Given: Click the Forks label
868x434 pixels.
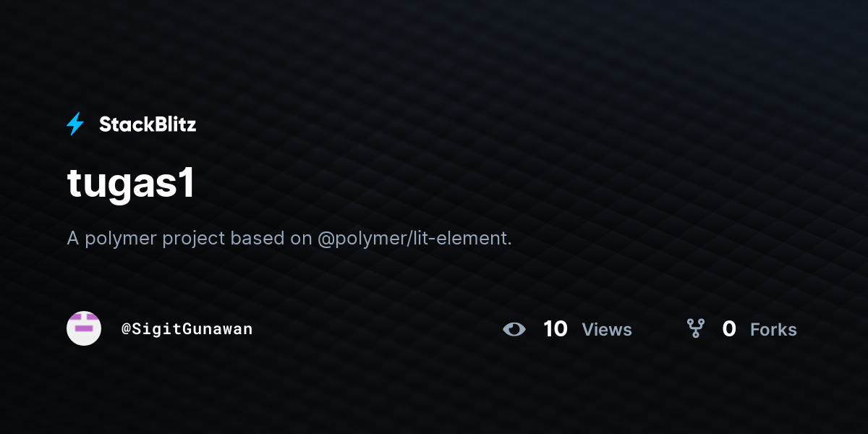Looking at the screenshot, I should point(773,330).
